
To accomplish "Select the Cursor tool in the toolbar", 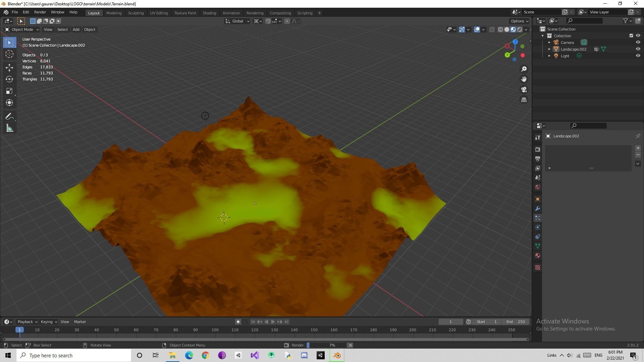I will [x=9, y=54].
